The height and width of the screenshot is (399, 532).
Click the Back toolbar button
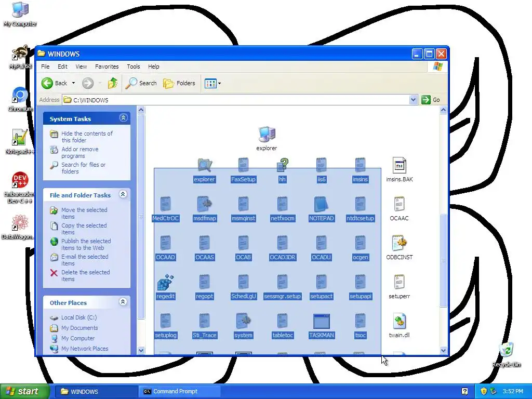pyautogui.click(x=54, y=83)
